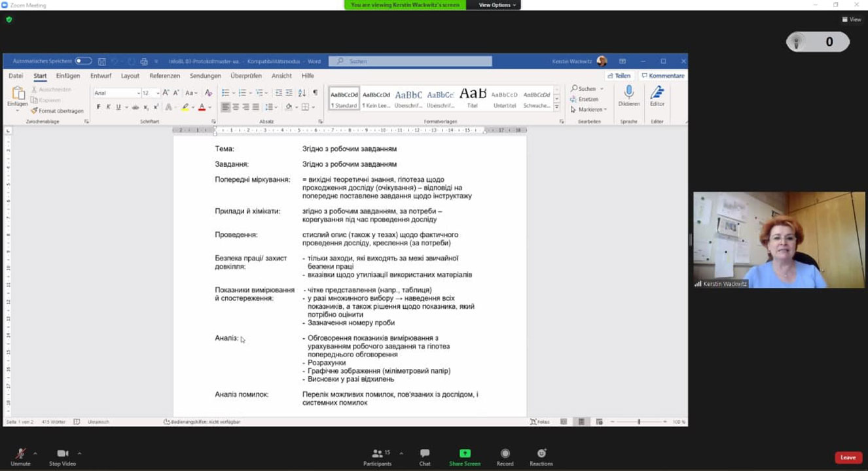The width and height of the screenshot is (868, 471).
Task: Switch to Fokus mode in the status bar
Action: 539,422
